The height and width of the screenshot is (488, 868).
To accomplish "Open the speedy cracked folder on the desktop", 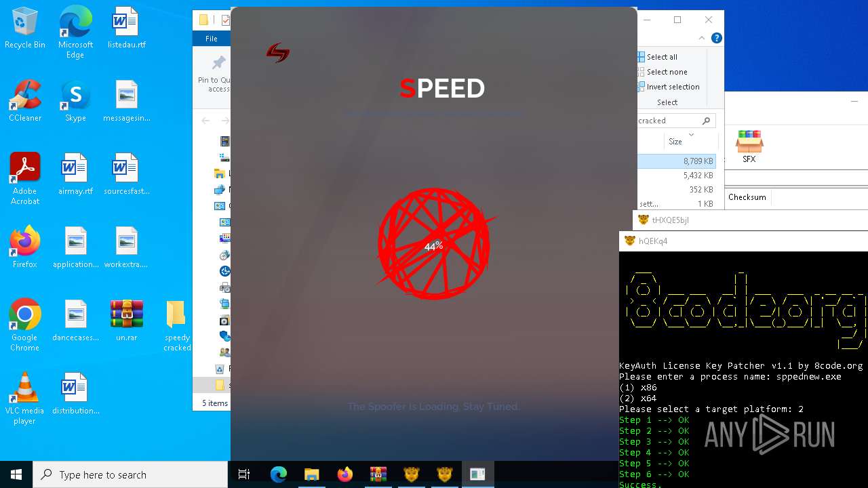I will coord(176,325).
